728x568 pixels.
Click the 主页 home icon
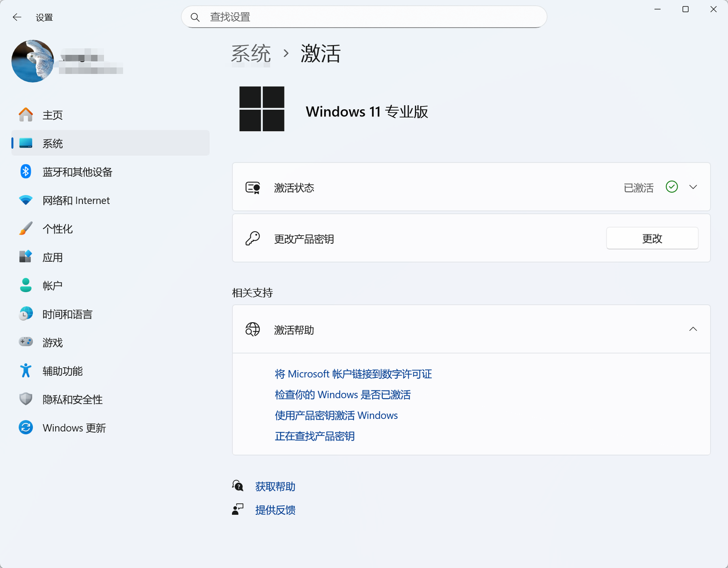(x=26, y=115)
